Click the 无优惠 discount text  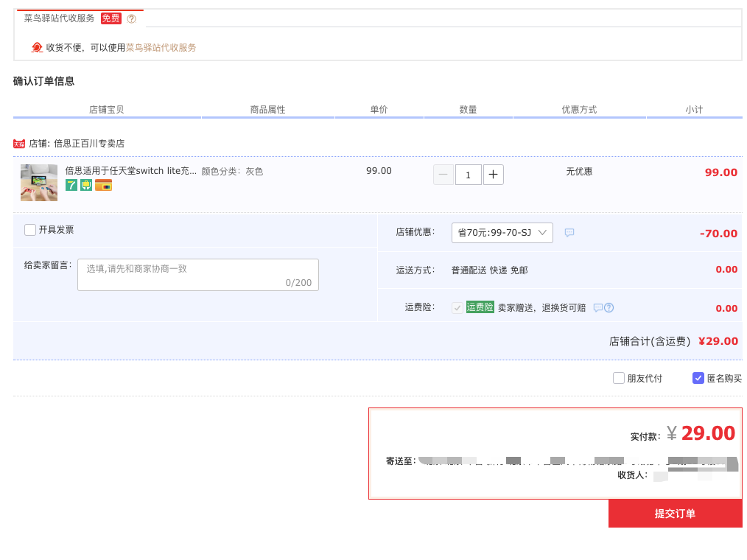coord(579,172)
